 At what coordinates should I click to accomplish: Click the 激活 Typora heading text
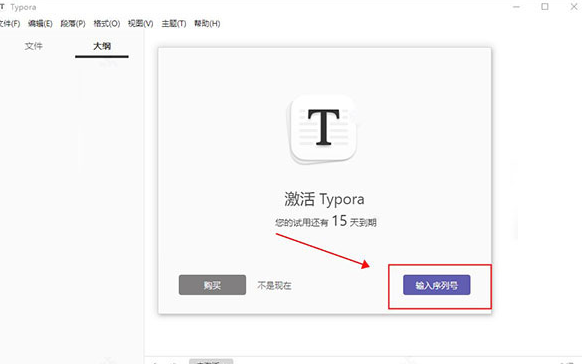[324, 199]
